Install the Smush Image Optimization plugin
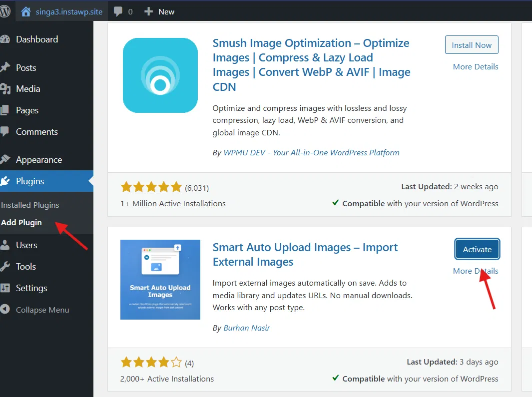532x397 pixels. pyautogui.click(x=472, y=44)
